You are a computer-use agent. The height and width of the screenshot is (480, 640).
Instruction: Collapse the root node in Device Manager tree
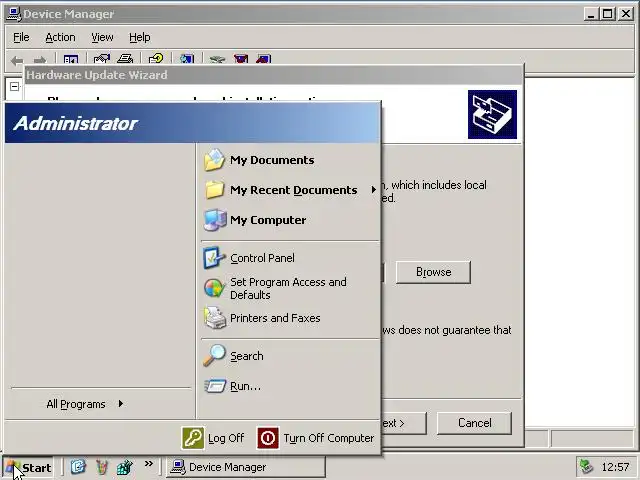(x=14, y=87)
